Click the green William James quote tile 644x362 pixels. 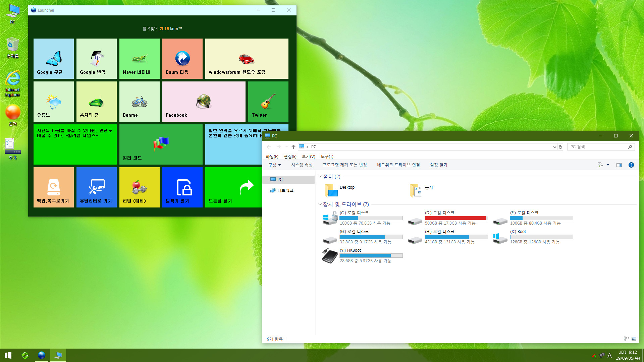(75, 144)
